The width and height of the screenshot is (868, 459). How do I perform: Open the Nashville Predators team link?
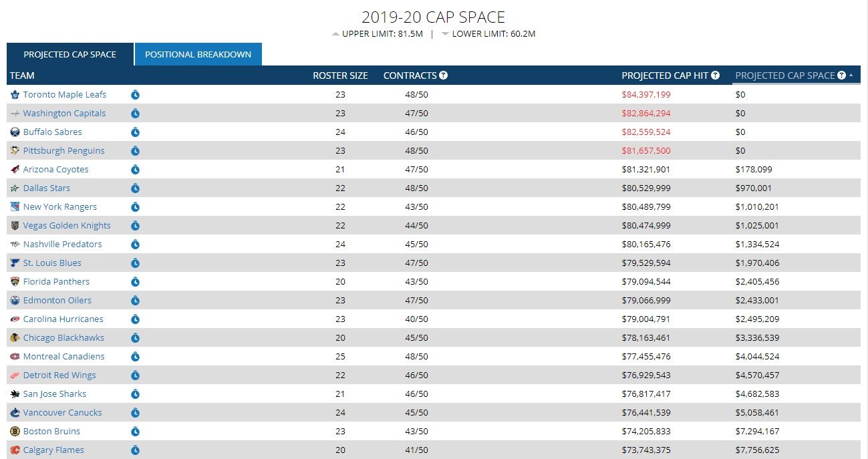pos(63,245)
